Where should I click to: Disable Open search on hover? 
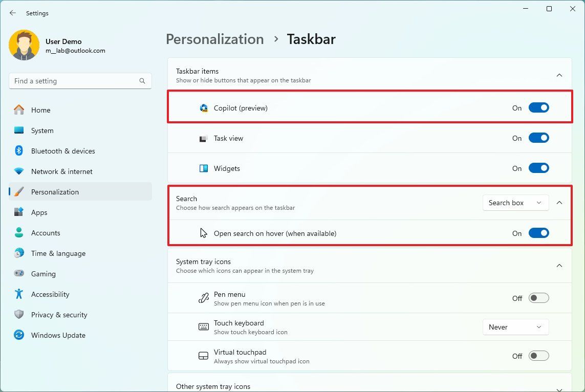pyautogui.click(x=538, y=233)
